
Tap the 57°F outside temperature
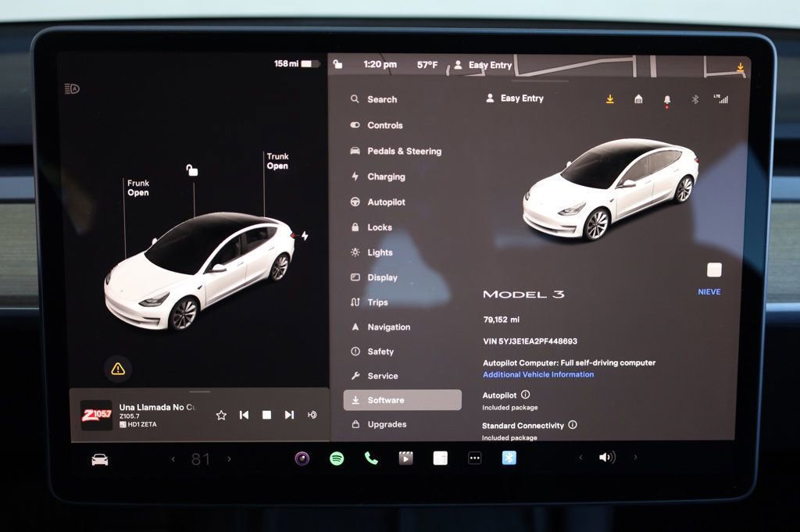click(427, 65)
